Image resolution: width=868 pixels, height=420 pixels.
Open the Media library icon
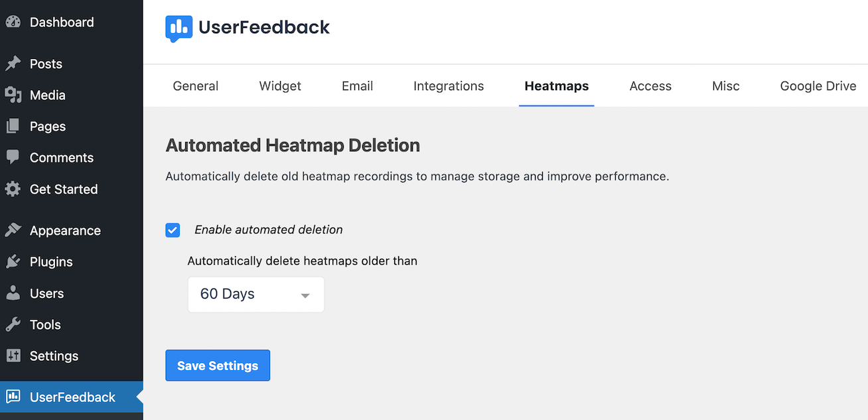click(x=14, y=95)
